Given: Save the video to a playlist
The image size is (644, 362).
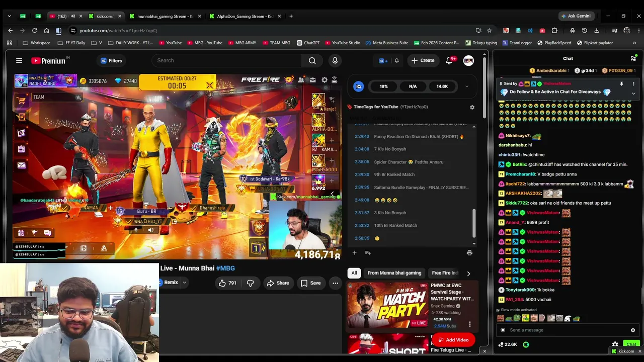Looking at the screenshot, I should [310, 283].
